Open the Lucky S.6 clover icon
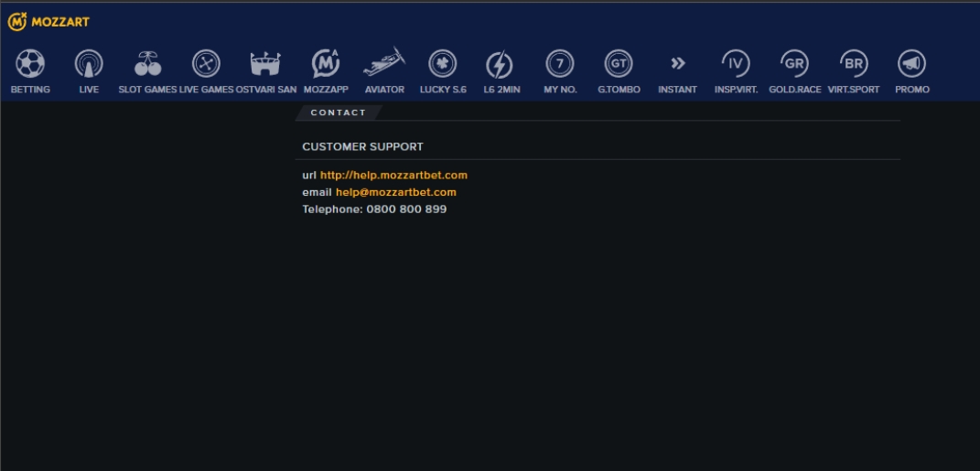This screenshot has width=980, height=471. pos(443,64)
